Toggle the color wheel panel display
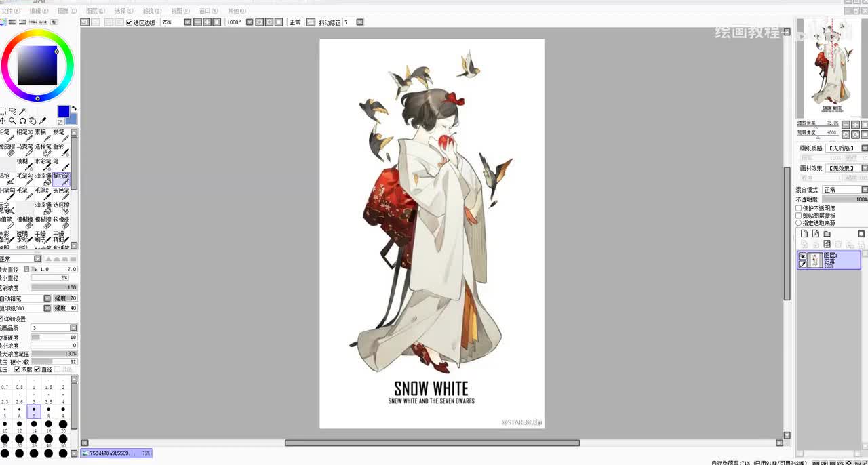 pos(2,22)
